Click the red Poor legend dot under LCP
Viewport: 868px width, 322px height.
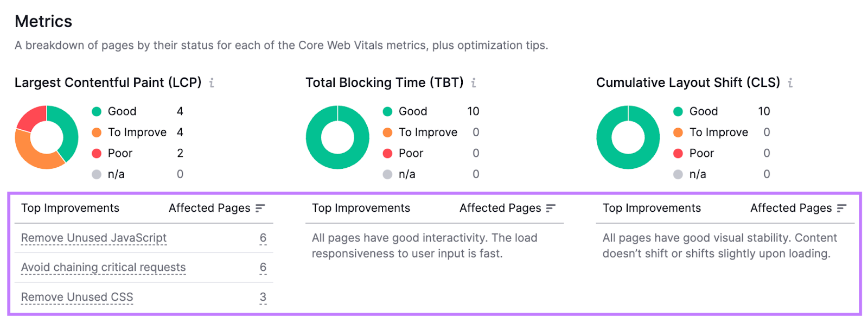tap(97, 153)
